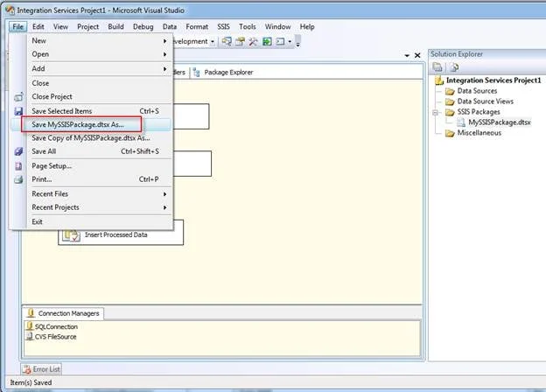
Task: Open the Solution Explorer toolbar icon
Action: pyautogui.click(x=227, y=41)
